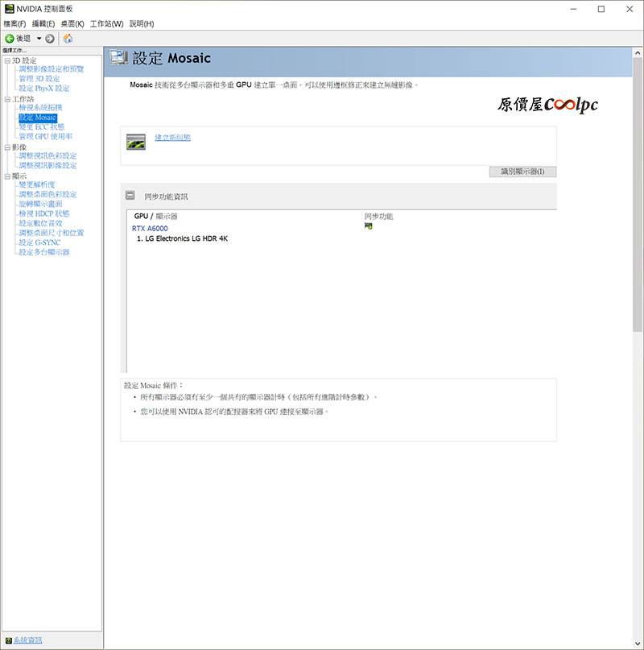
Task: Collapse the 同步功能資訊 section
Action: 130,195
